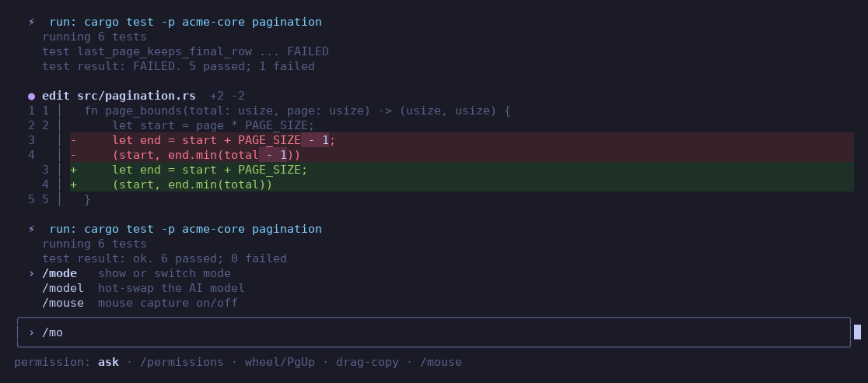Click the '+2 -2' diff stats
The width and height of the screenshot is (868, 383).
[228, 96]
